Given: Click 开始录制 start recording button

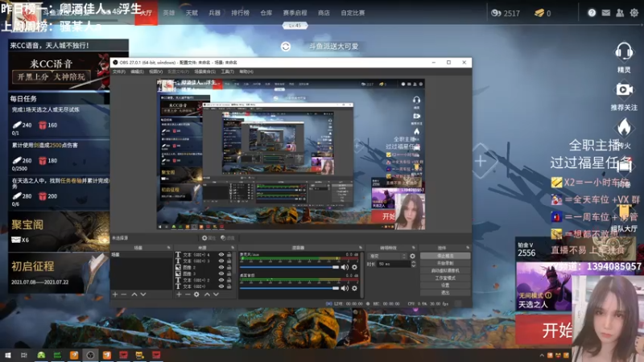Looking at the screenshot, I should tap(445, 263).
